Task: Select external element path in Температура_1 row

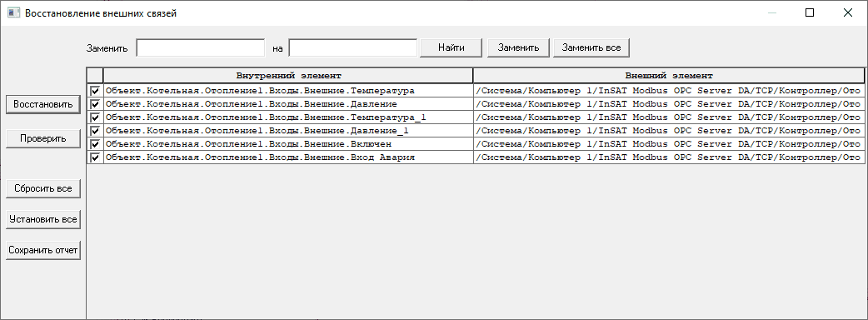Action: click(669, 117)
